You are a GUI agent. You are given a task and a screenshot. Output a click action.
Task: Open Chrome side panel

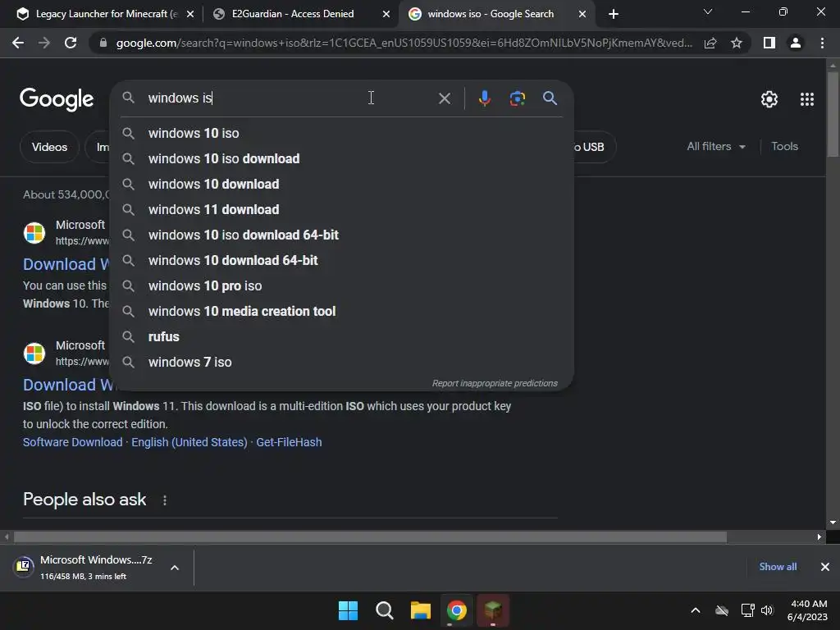click(769, 43)
